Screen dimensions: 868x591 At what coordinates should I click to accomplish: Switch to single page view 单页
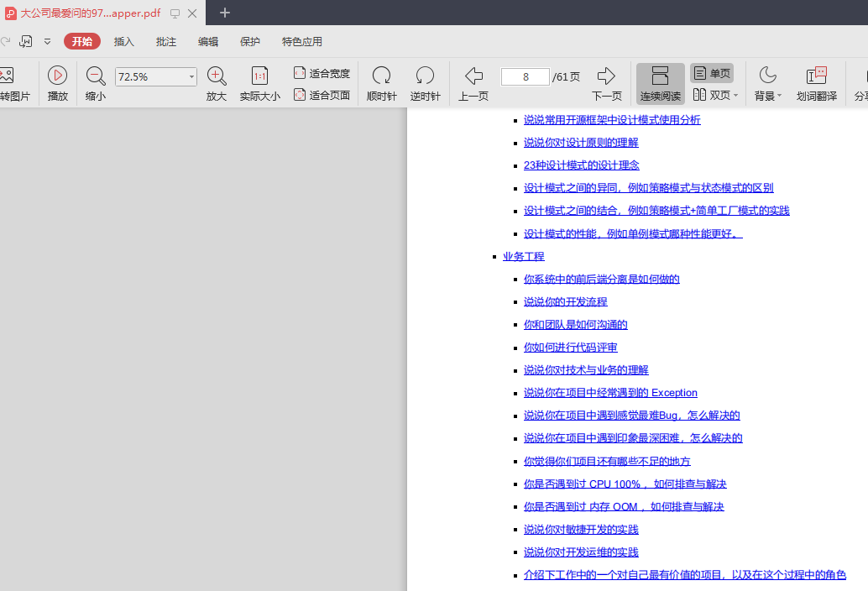click(x=713, y=73)
